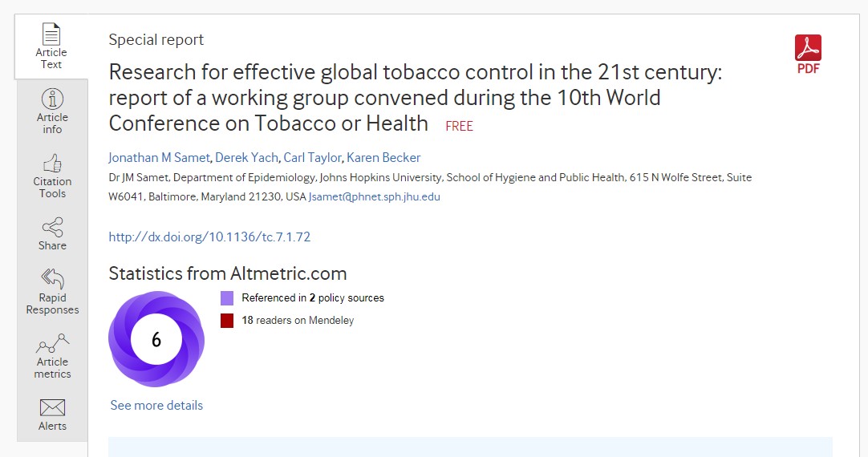
Task: Open 18 readers on Mendeley entry
Action: (x=298, y=321)
